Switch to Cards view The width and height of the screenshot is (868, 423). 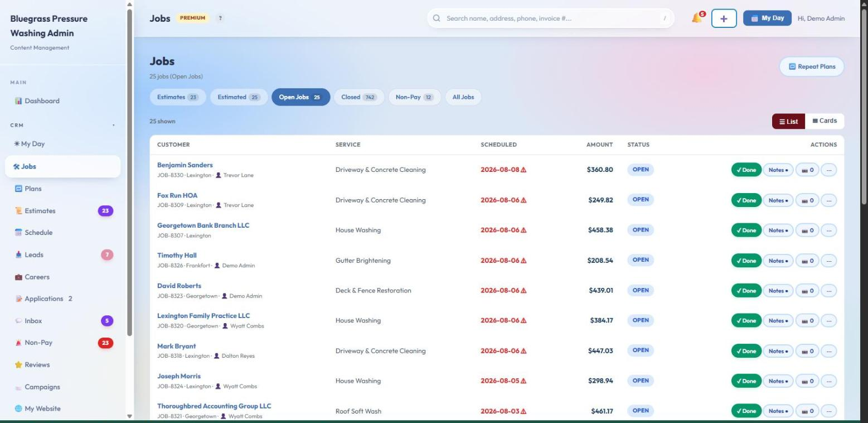825,121
